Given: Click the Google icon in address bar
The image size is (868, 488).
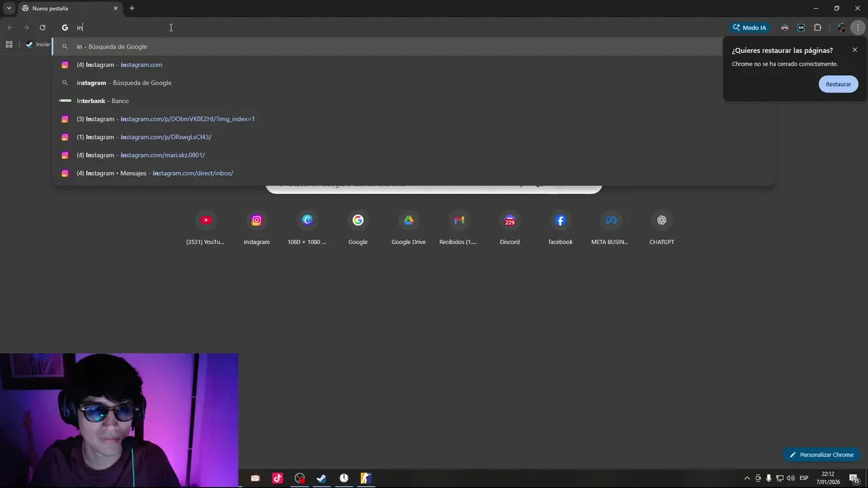Looking at the screenshot, I should [x=65, y=28].
